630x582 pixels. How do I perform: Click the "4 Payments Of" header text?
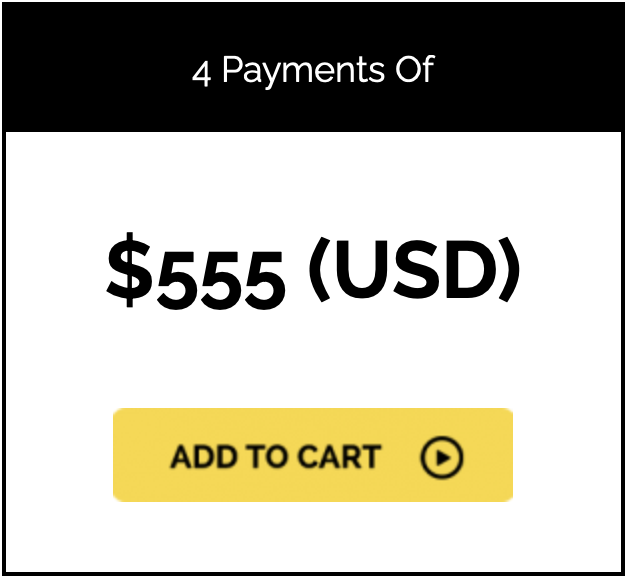(313, 71)
